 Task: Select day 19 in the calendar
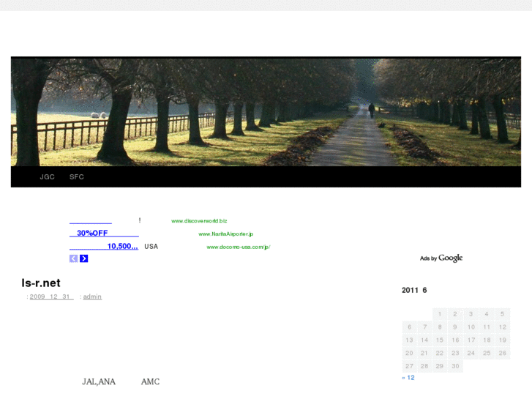503,340
